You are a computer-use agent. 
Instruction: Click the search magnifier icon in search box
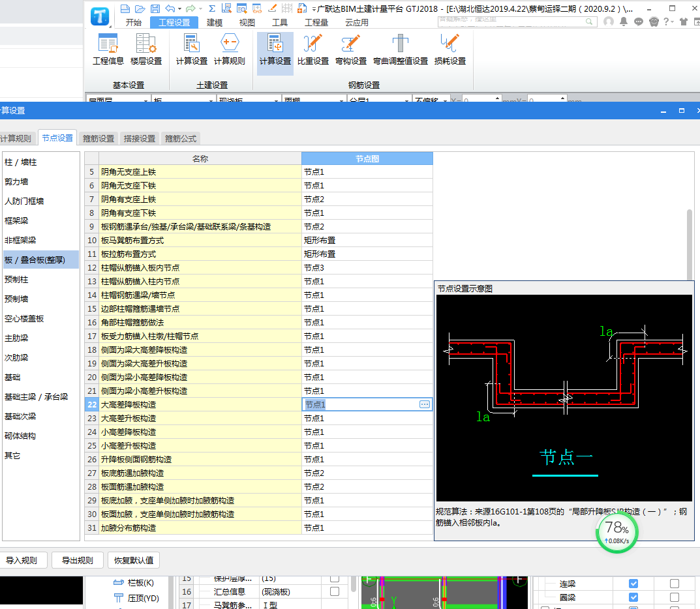[x=589, y=22]
